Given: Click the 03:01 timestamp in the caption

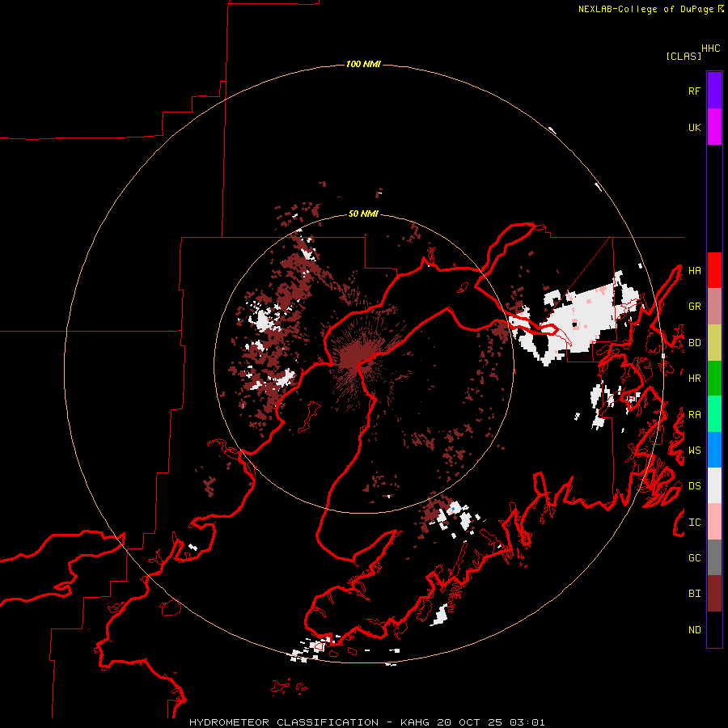Looking at the screenshot, I should (527, 722).
